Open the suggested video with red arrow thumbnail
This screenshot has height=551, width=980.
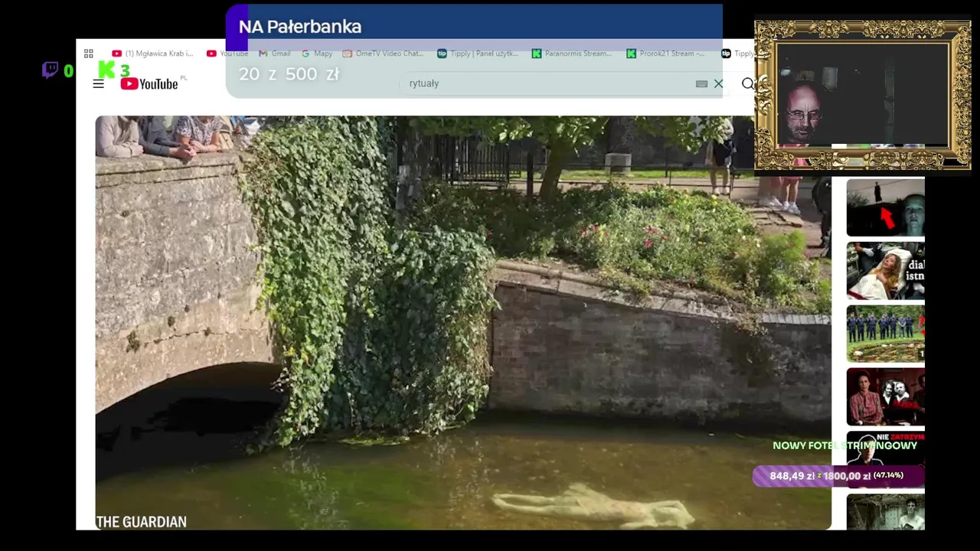point(885,207)
